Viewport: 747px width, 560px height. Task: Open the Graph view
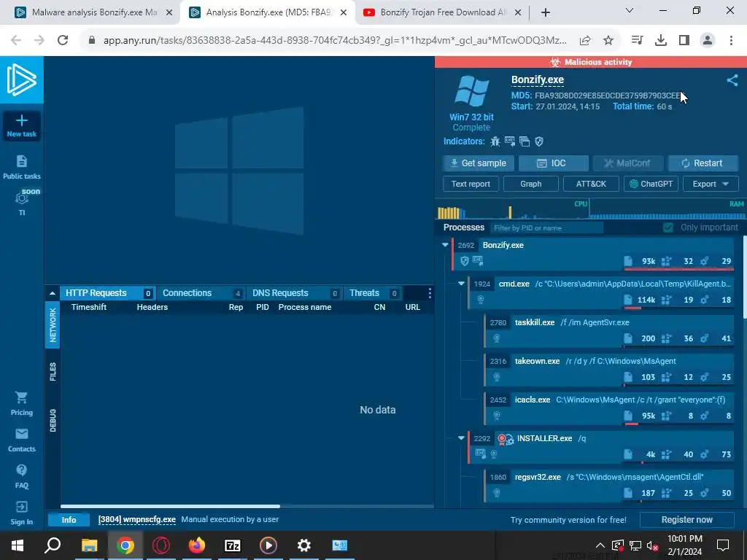[x=531, y=184]
